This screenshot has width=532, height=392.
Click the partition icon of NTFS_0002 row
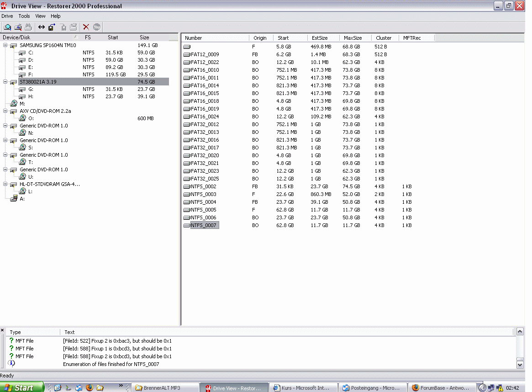pyautogui.click(x=187, y=187)
